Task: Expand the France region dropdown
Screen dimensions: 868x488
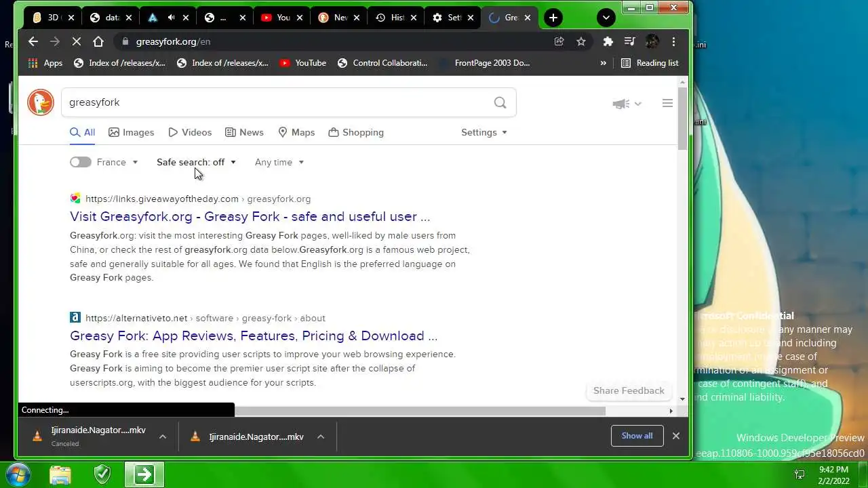Action: 118,162
